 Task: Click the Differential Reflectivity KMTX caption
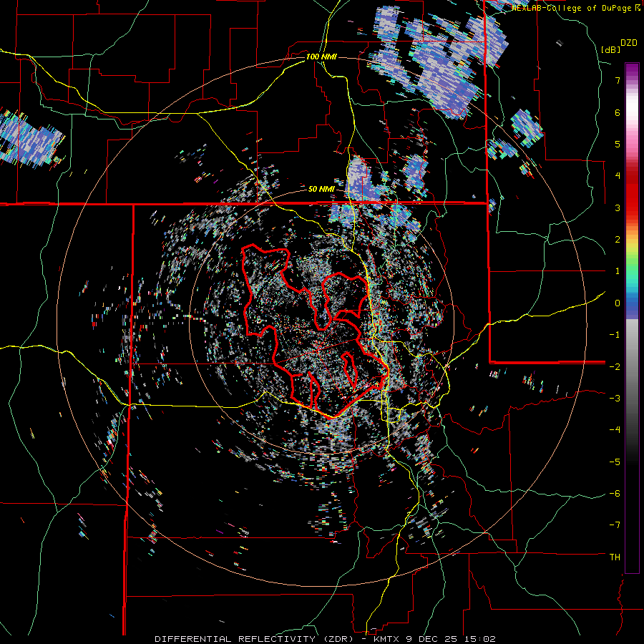point(326,639)
